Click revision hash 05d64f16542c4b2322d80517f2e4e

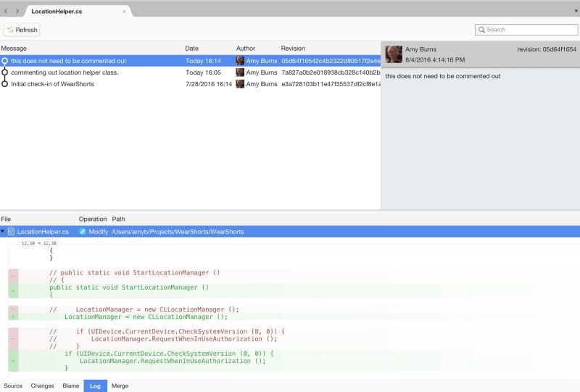(x=331, y=61)
